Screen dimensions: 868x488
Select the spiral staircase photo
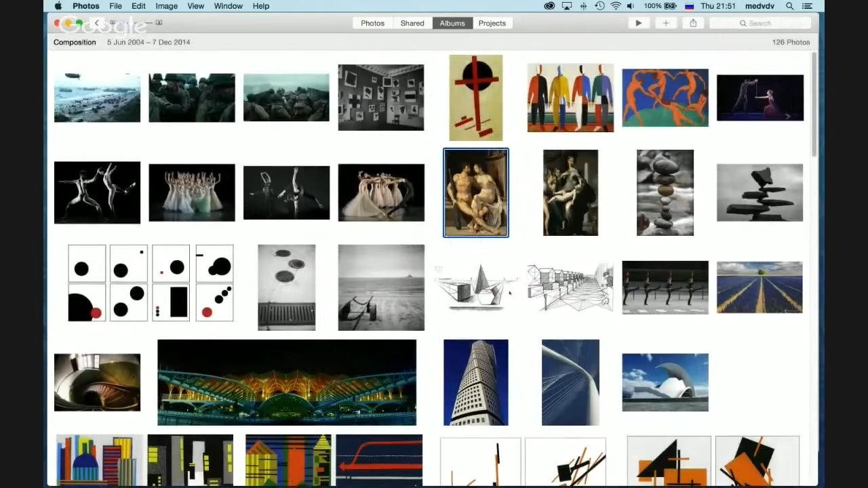click(x=97, y=382)
